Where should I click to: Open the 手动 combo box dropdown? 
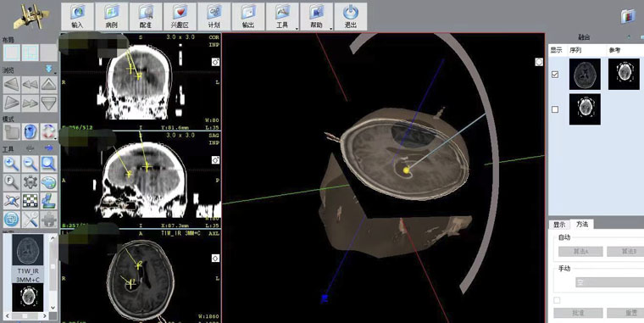[609, 282]
